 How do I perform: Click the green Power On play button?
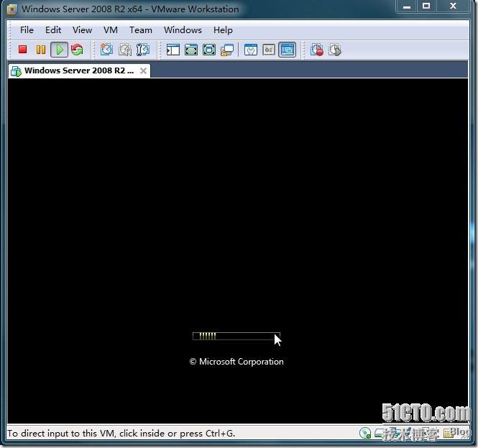point(59,50)
